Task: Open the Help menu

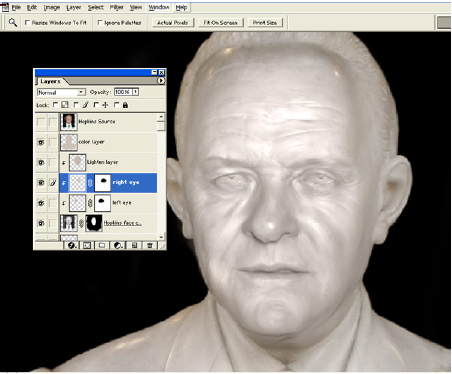Action: point(181,7)
